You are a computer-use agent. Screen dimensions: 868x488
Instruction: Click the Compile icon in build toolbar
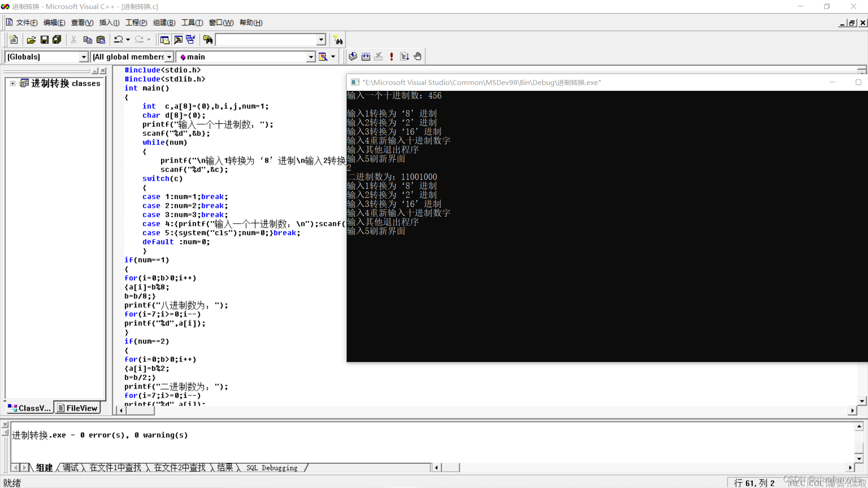click(353, 56)
